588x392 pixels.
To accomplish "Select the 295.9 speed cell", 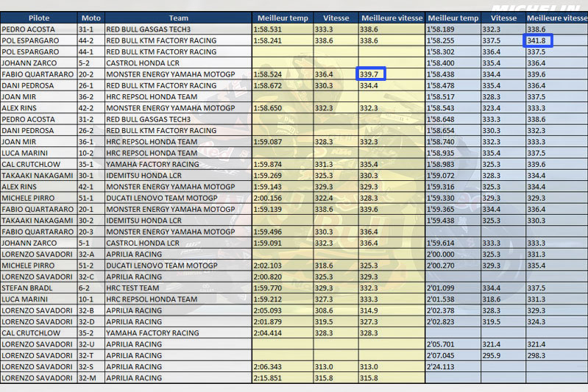I will coord(491,355).
